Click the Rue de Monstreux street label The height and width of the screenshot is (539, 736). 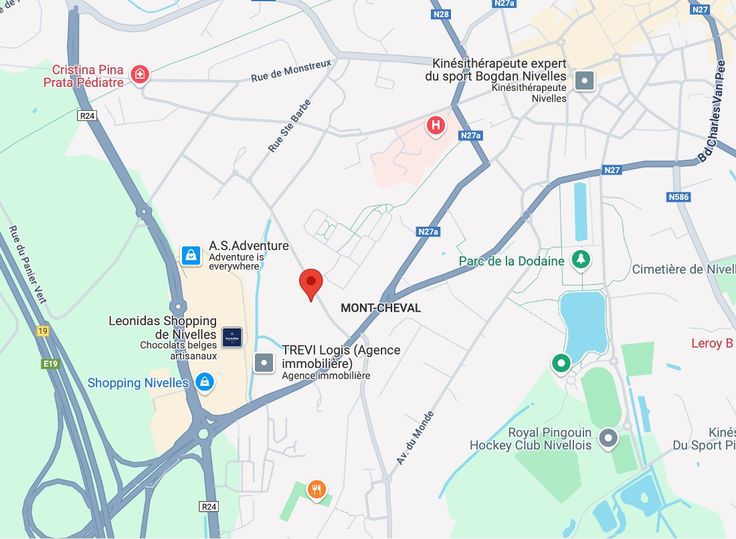click(x=291, y=71)
